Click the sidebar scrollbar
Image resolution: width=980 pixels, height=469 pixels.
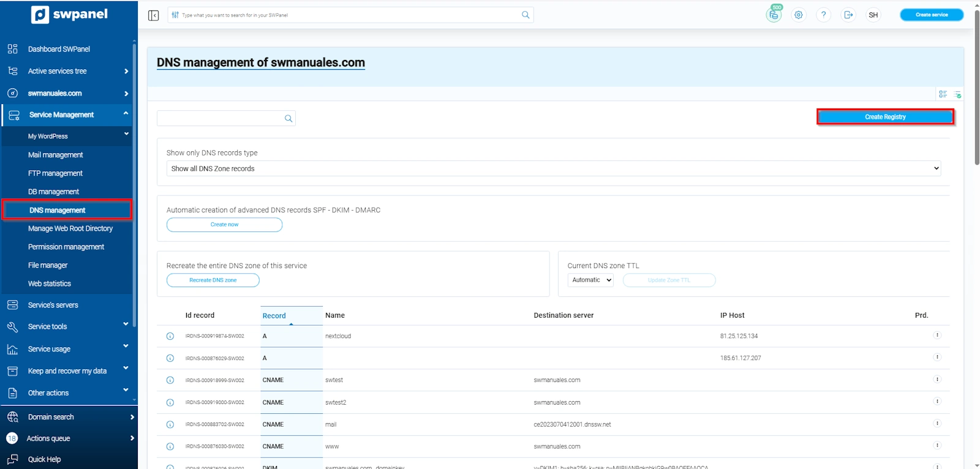134,184
